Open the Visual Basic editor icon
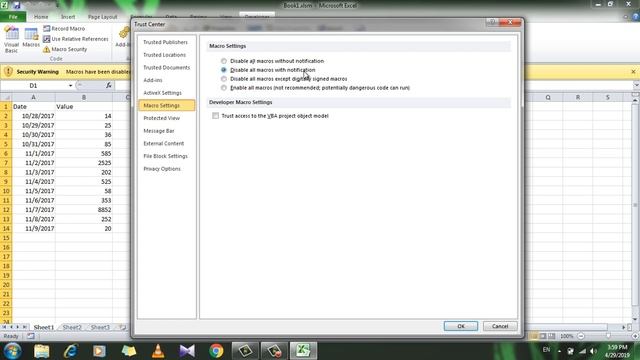 (11, 40)
